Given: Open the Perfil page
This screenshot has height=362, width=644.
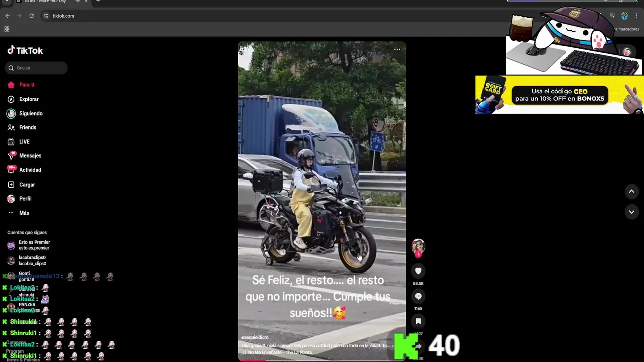Looking at the screenshot, I should tap(19, 199).
